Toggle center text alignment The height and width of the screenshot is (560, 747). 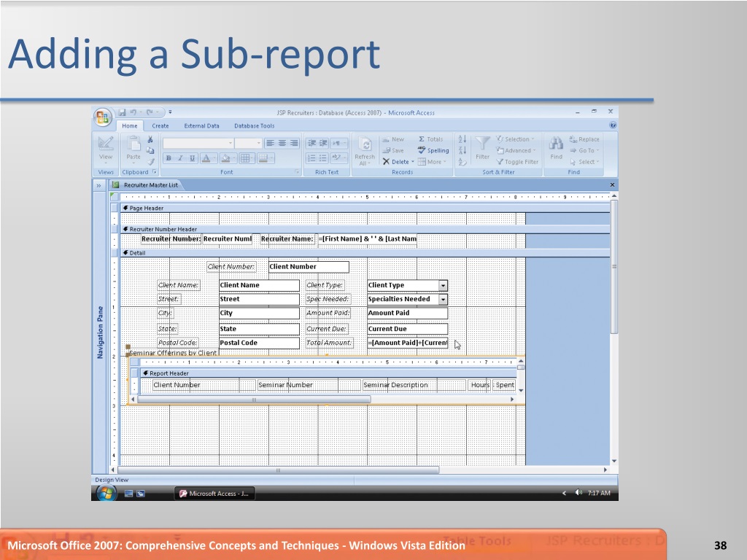coord(282,143)
